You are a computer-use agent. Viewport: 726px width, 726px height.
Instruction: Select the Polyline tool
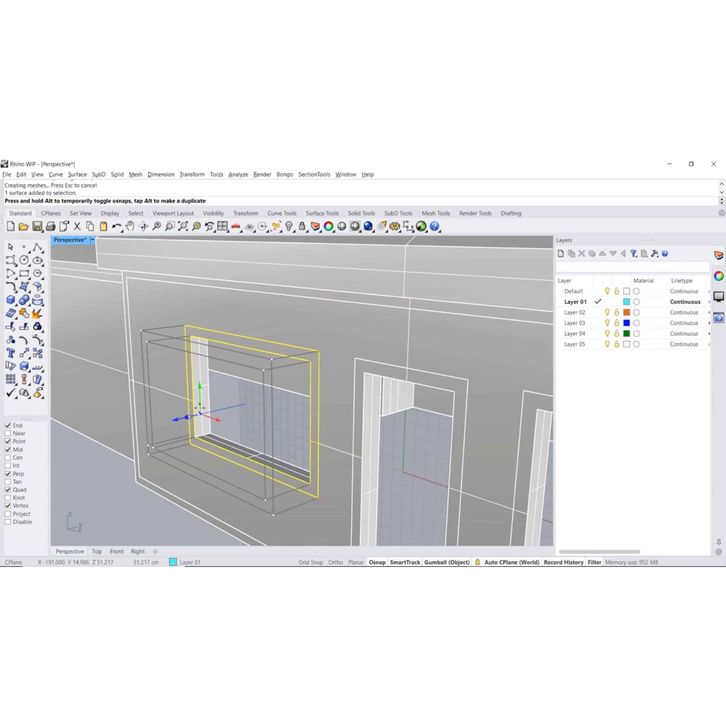[37, 247]
